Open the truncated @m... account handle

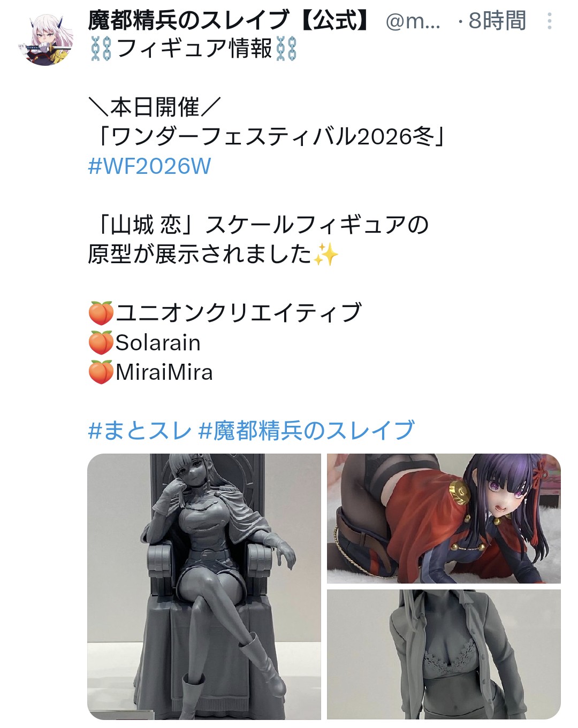pyautogui.click(x=413, y=21)
